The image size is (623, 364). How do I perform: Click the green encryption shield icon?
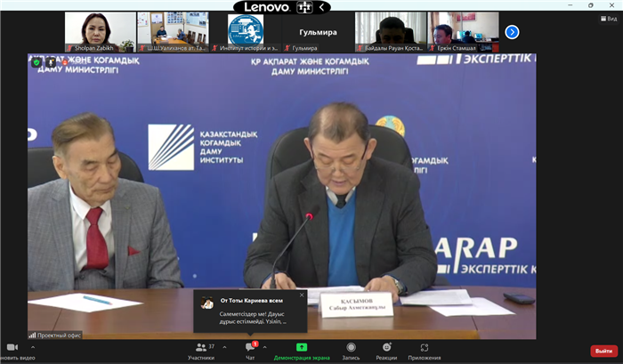pyautogui.click(x=36, y=63)
